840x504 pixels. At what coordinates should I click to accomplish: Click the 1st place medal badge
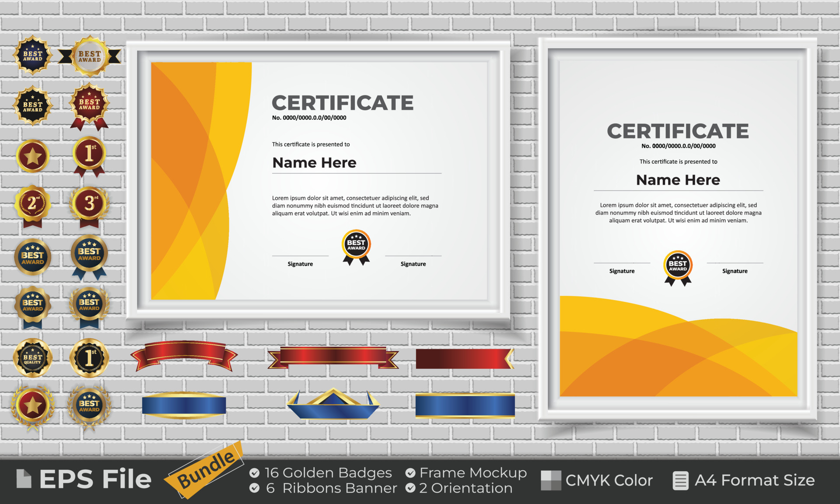coord(90,153)
